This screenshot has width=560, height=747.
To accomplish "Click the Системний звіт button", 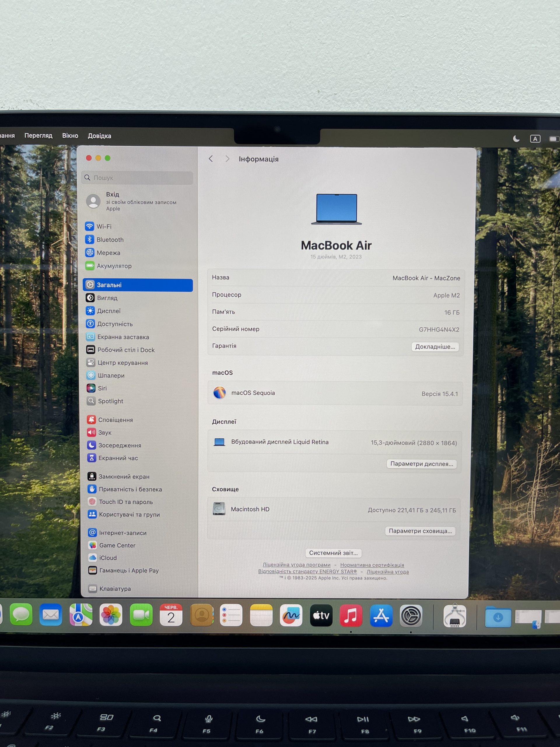I will pos(333,553).
